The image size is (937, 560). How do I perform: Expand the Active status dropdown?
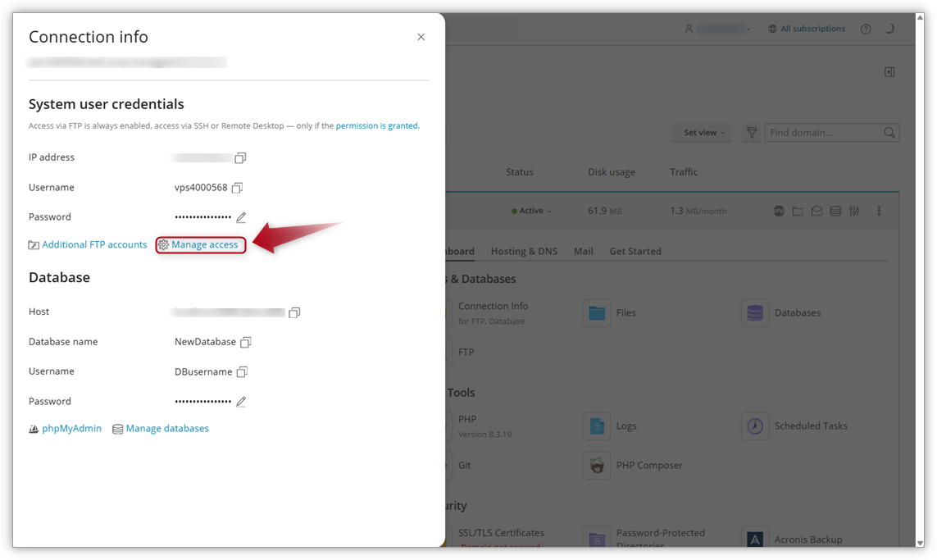531,211
